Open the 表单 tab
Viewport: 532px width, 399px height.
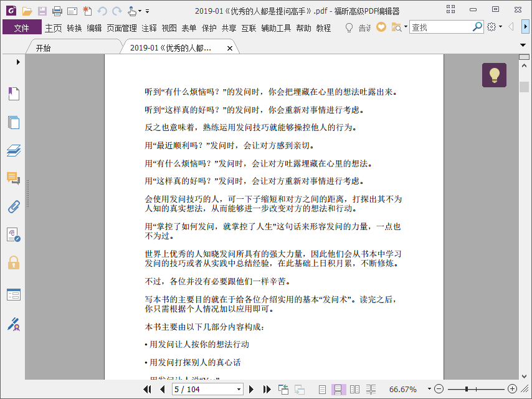(x=189, y=28)
